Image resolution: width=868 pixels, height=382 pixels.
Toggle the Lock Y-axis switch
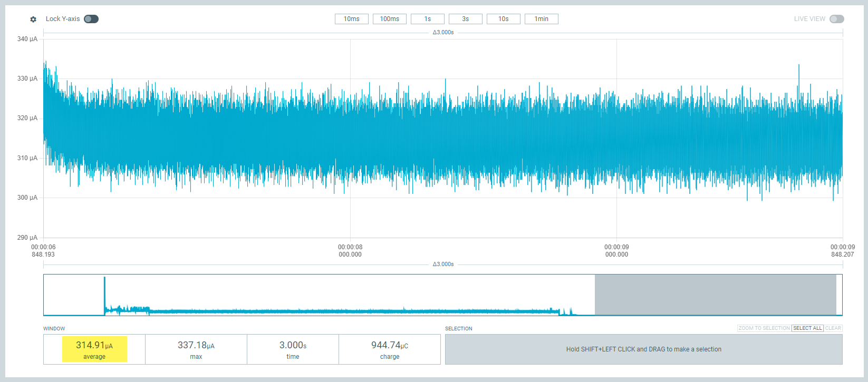coord(91,19)
